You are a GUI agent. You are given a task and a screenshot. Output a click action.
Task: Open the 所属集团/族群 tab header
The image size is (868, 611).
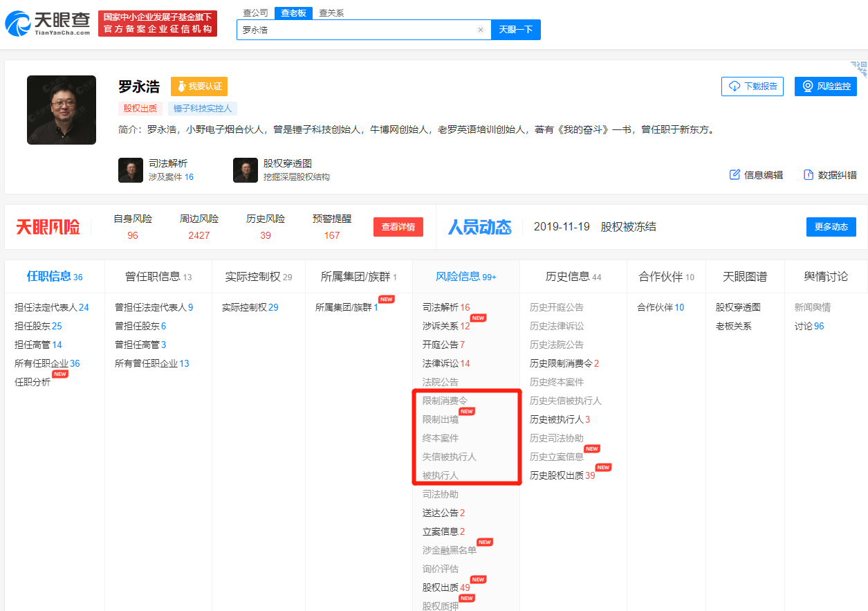click(358, 277)
